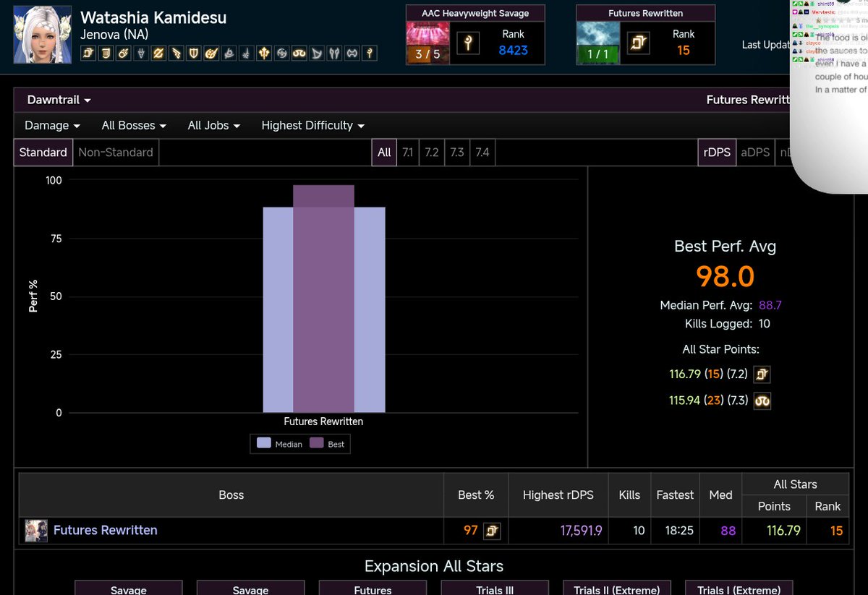Sort table by Best % column
Viewport: 868px width, 595px height.
point(476,495)
